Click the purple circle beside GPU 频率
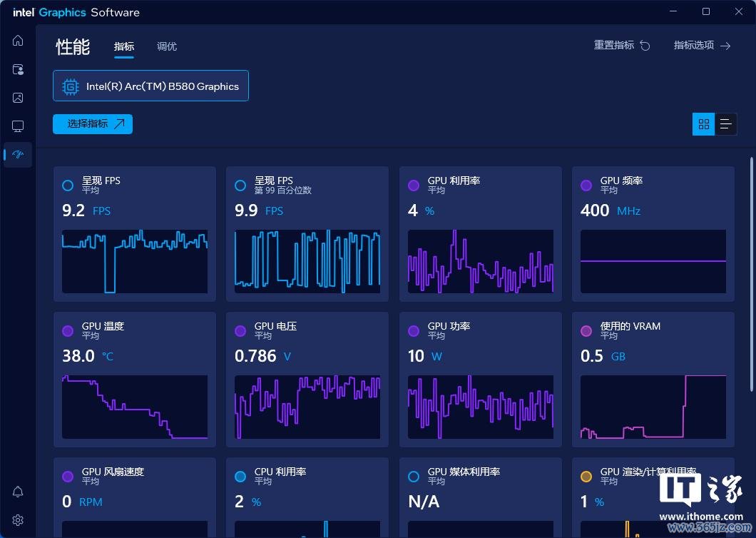The height and width of the screenshot is (538, 756). click(x=586, y=186)
